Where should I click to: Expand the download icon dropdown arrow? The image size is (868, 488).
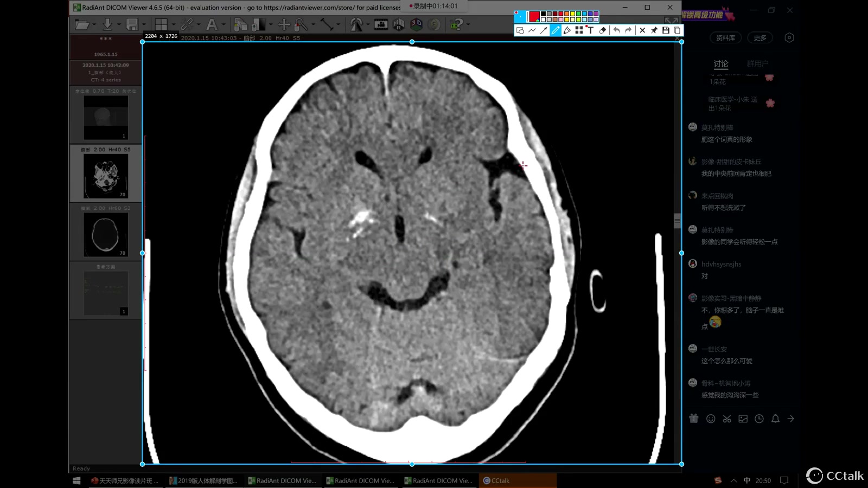coord(119,24)
